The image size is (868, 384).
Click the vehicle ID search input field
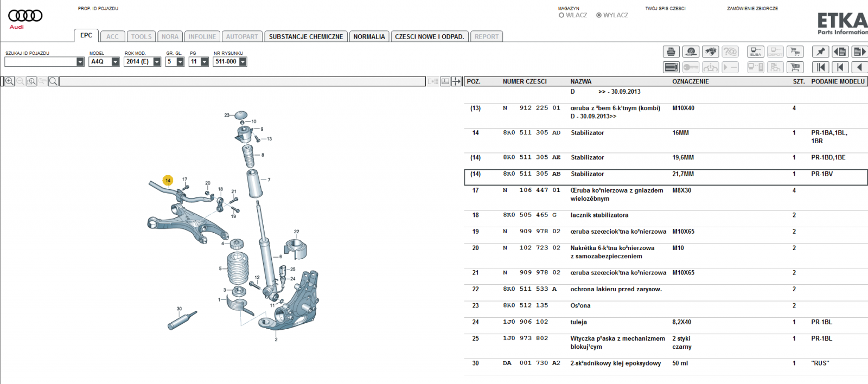click(x=41, y=62)
